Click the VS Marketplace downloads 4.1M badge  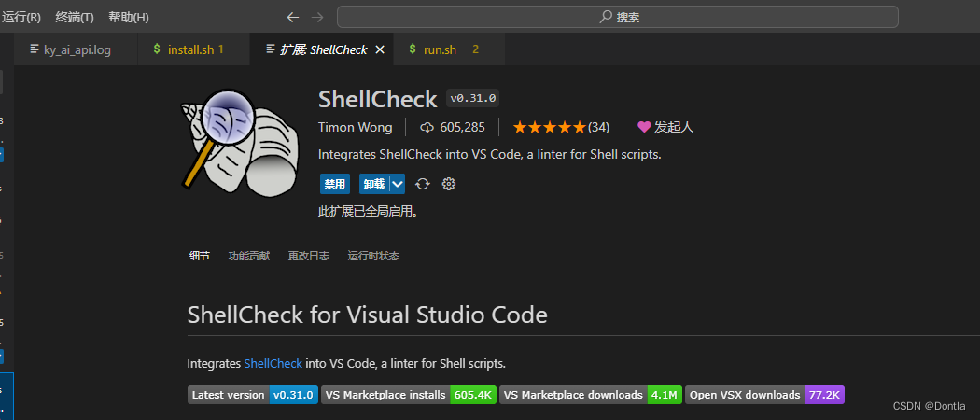pyautogui.click(x=591, y=395)
